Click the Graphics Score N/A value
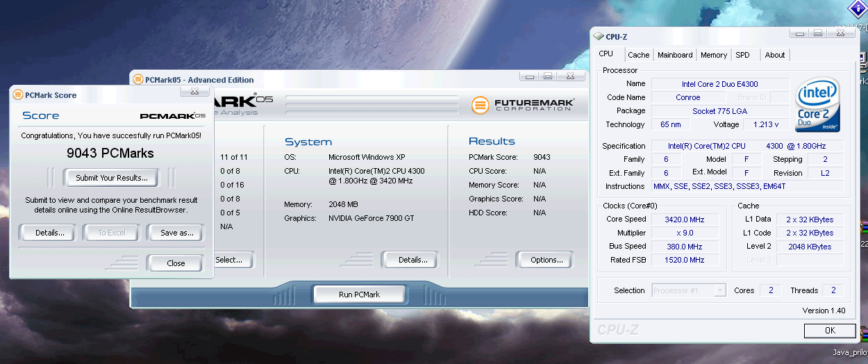Screen dimensions: 868x364 tap(540, 199)
